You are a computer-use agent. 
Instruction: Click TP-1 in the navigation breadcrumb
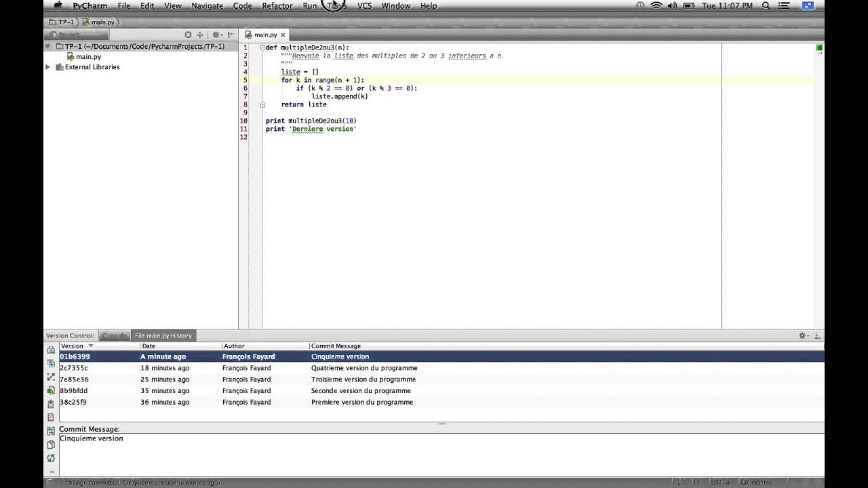click(62, 22)
